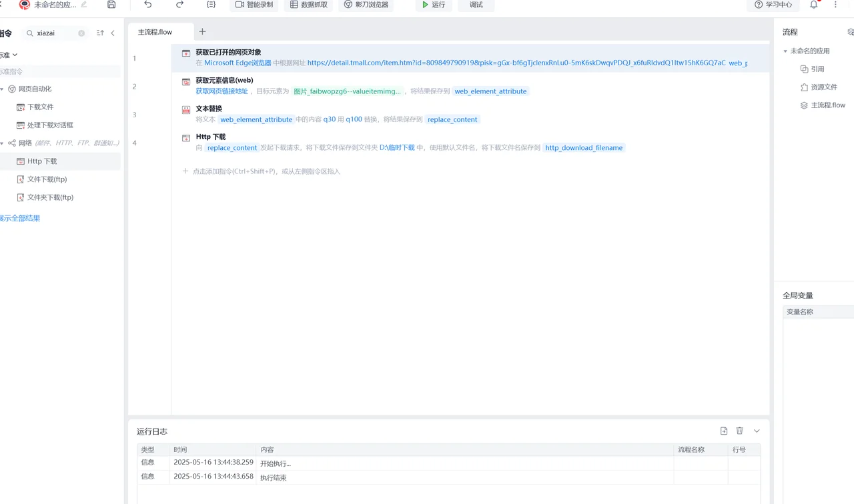
Task: Click the icon of step 获取已打开的网页对象
Action: pyautogui.click(x=186, y=53)
